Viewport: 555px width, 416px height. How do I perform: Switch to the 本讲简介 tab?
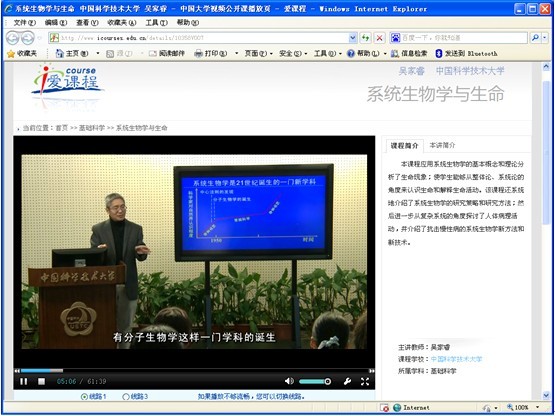pyautogui.click(x=442, y=145)
